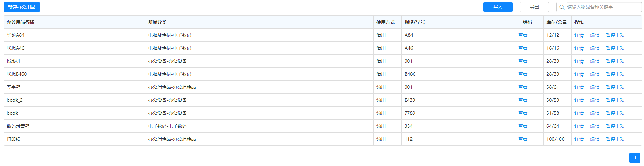Screen dimensions: 644x166
Task: Click the 库存/总量 column header
Action: coord(556,22)
